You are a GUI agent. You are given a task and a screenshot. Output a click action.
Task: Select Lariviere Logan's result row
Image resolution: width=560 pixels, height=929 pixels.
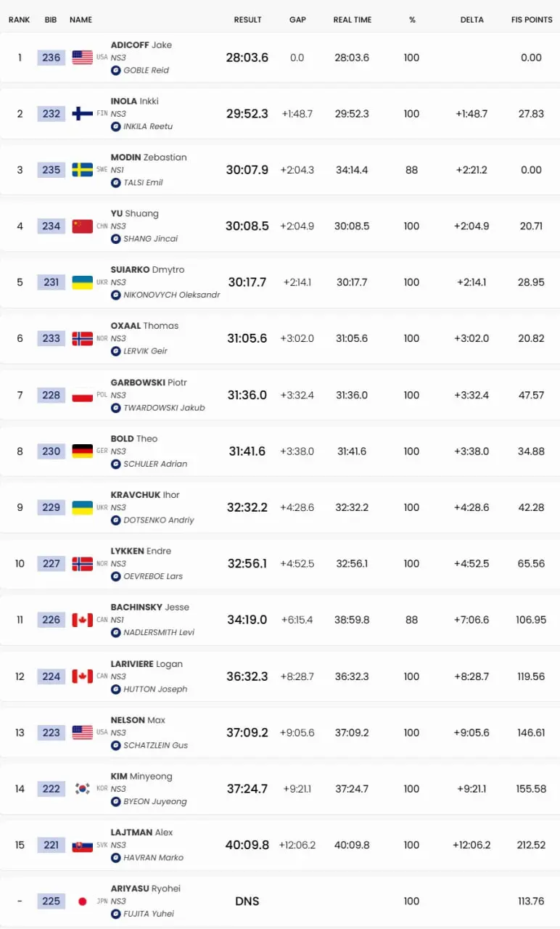pos(280,676)
